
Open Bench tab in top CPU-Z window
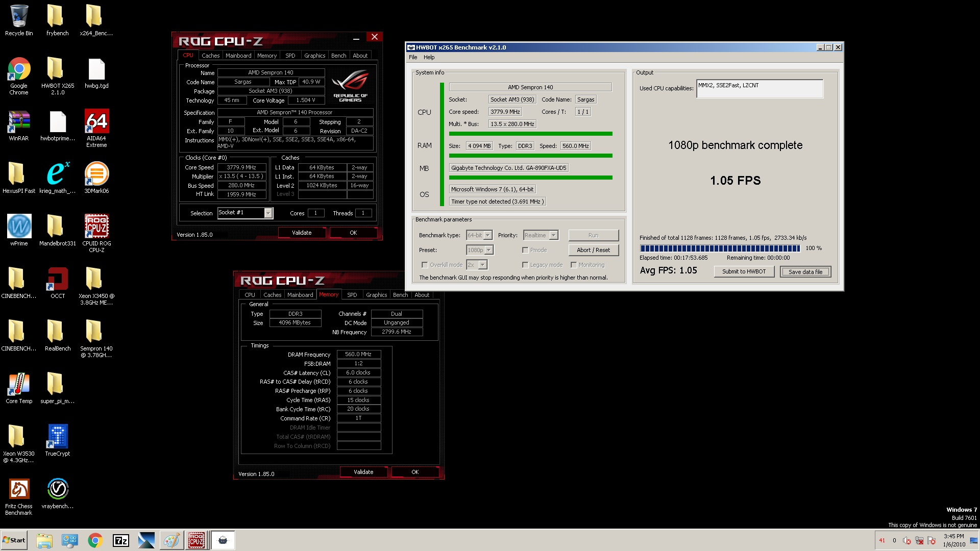pyautogui.click(x=339, y=56)
